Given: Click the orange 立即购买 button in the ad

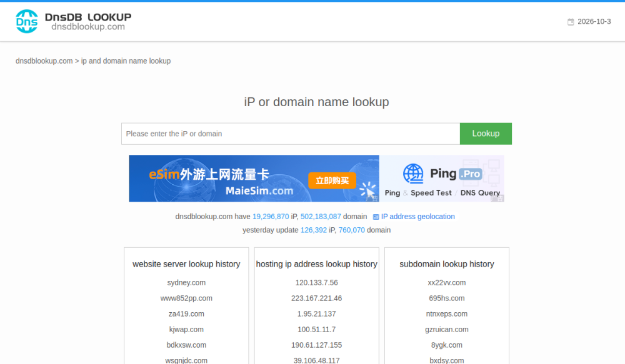Looking at the screenshot, I should click(x=332, y=181).
